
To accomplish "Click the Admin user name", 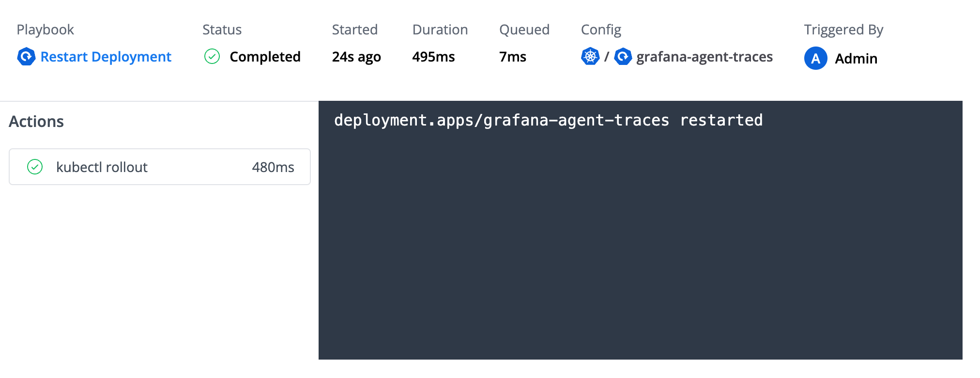I will pos(856,59).
